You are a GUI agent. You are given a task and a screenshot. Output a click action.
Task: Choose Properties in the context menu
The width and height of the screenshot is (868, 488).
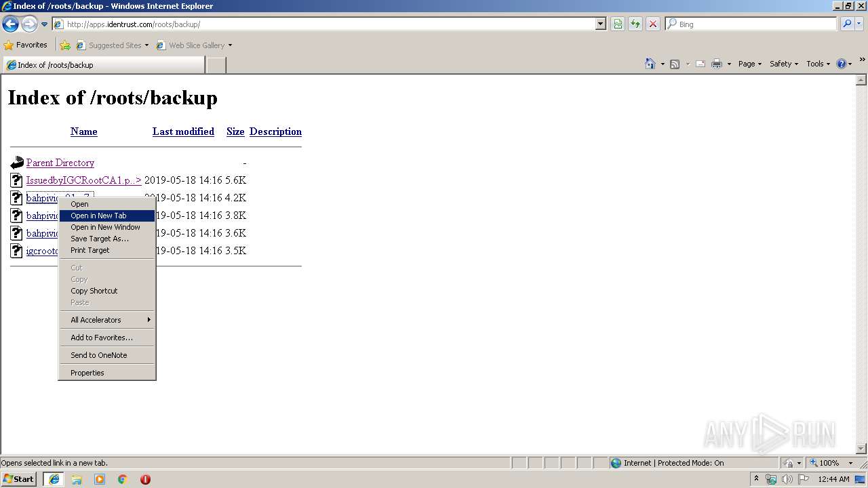coord(107,373)
